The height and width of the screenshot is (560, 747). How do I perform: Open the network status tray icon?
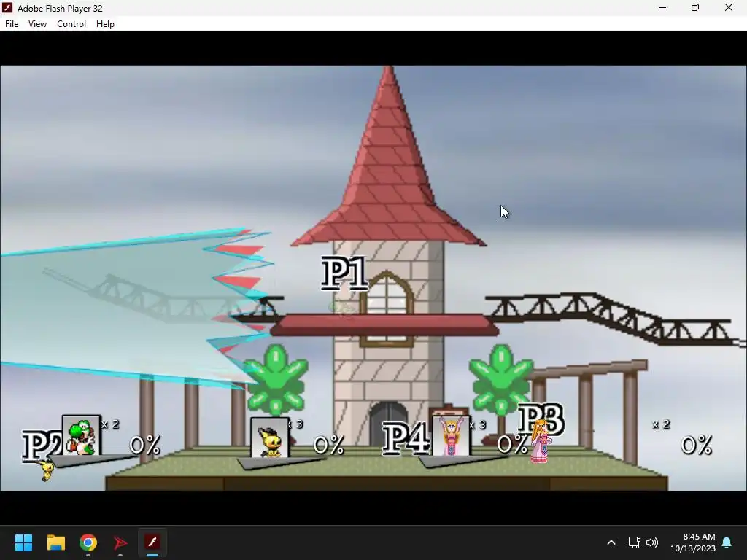click(x=634, y=542)
